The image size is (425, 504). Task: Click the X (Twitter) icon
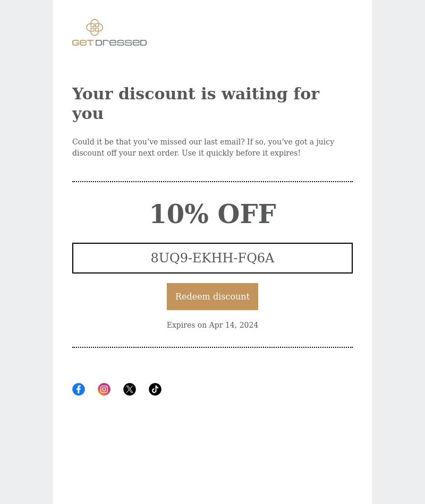[130, 389]
